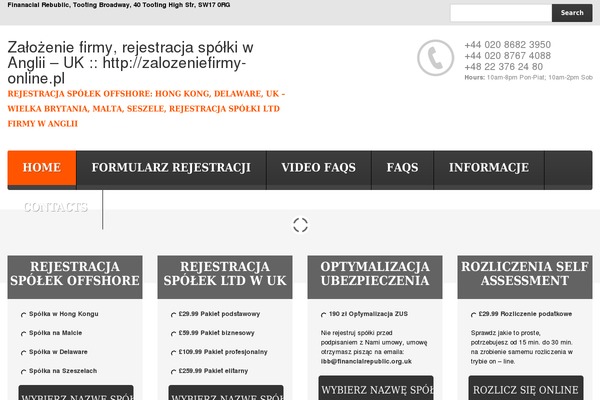Click arrow bullet beside Pakiet biznesowy
Image resolution: width=600 pixels, height=400 pixels.
pyautogui.click(x=174, y=334)
